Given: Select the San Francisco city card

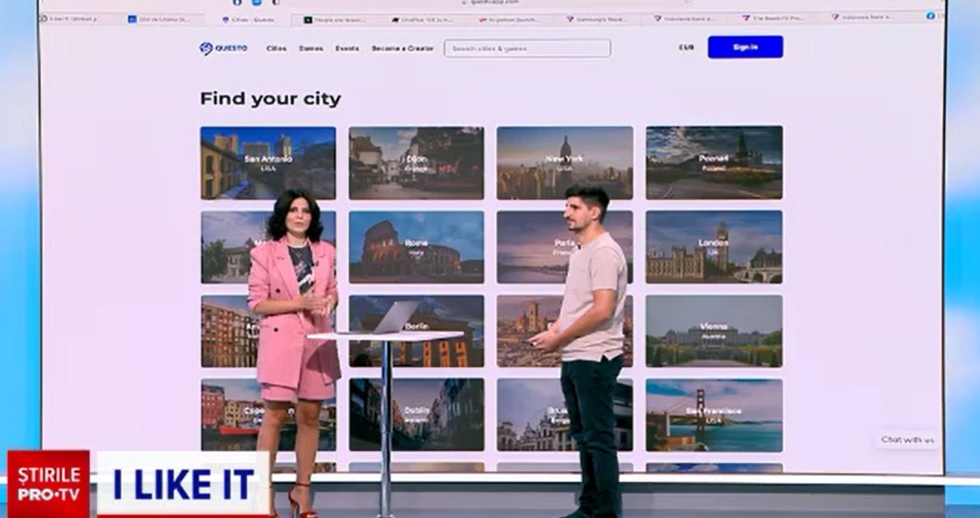Looking at the screenshot, I should (714, 415).
